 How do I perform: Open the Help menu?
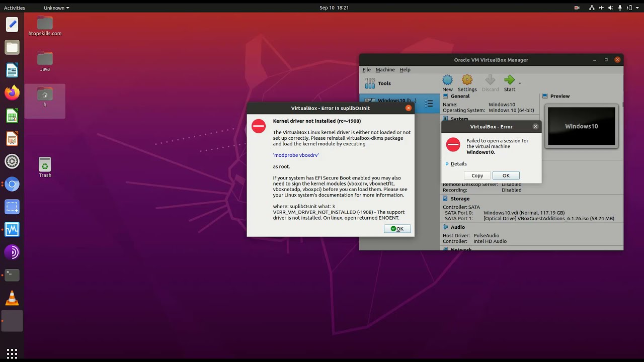405,70
